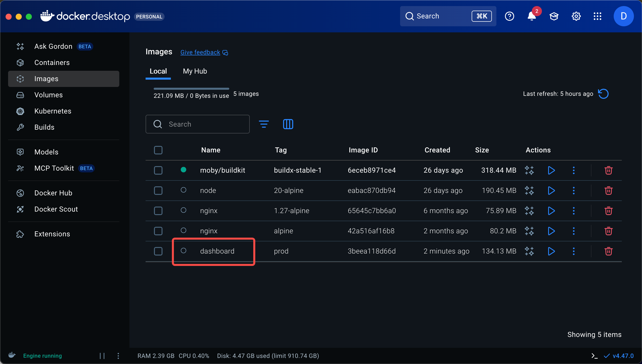Open the dashboard image name
Image resolution: width=642 pixels, height=364 pixels.
217,251
